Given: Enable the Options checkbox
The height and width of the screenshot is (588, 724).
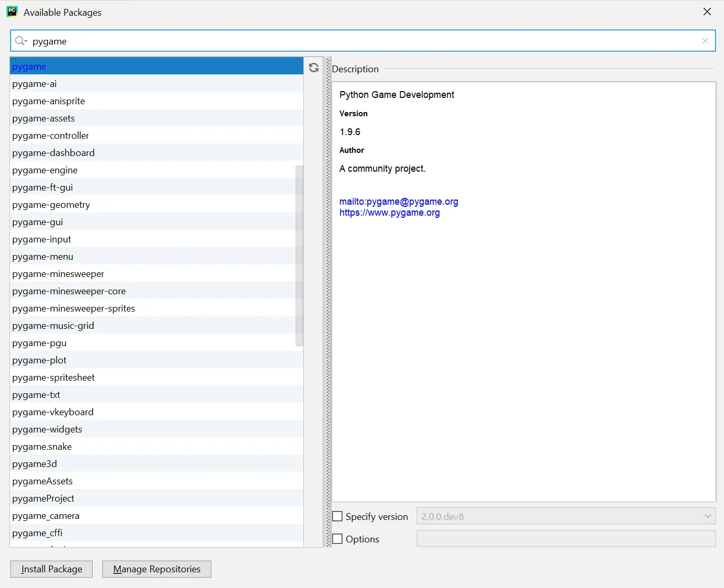Looking at the screenshot, I should click(338, 539).
